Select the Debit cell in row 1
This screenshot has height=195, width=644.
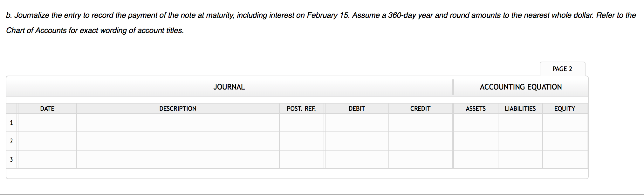(357, 123)
